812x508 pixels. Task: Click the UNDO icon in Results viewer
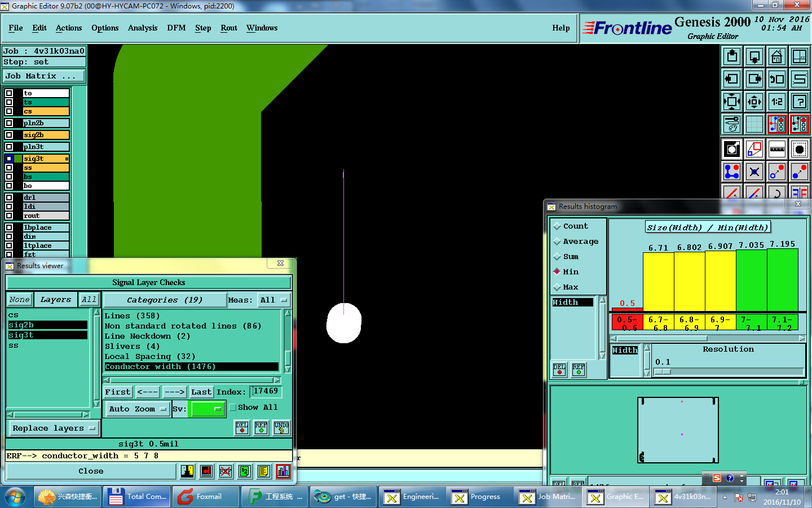point(281,428)
